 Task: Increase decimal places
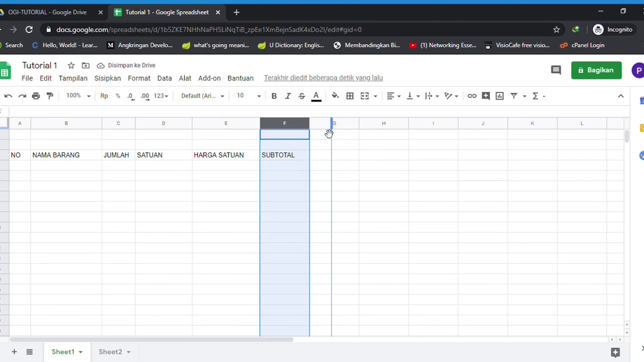(145, 96)
